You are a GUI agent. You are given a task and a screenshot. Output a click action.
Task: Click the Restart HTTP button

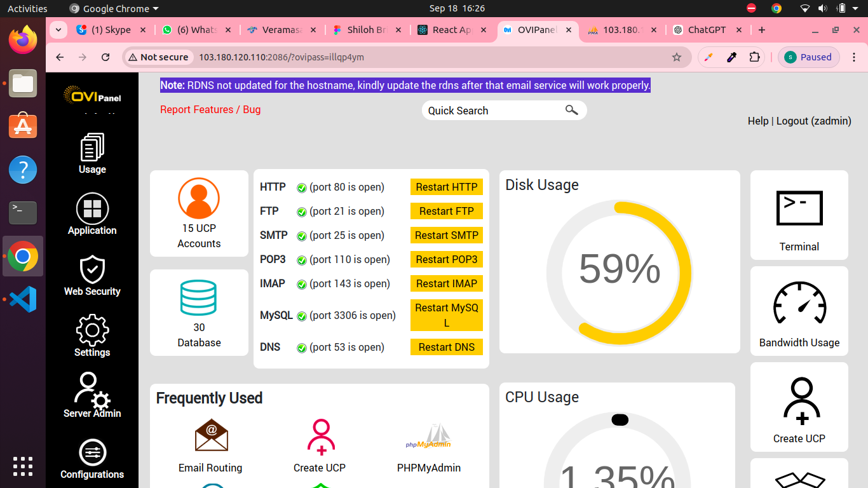click(x=446, y=187)
